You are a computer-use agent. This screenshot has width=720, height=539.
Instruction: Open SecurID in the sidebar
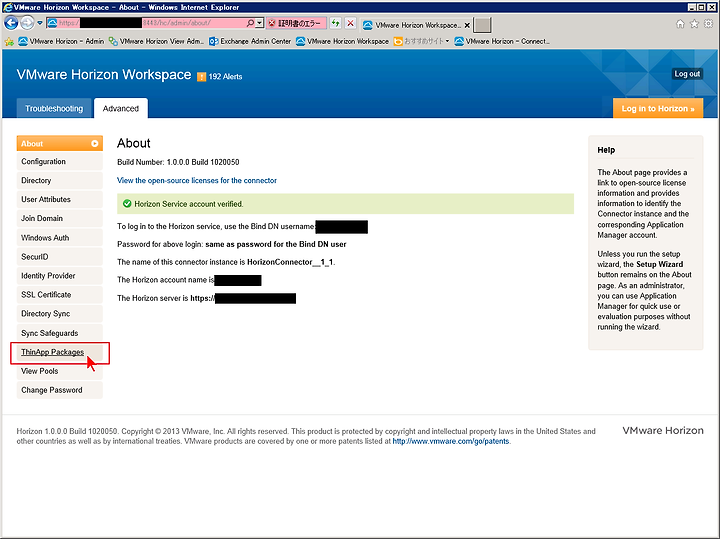point(60,257)
